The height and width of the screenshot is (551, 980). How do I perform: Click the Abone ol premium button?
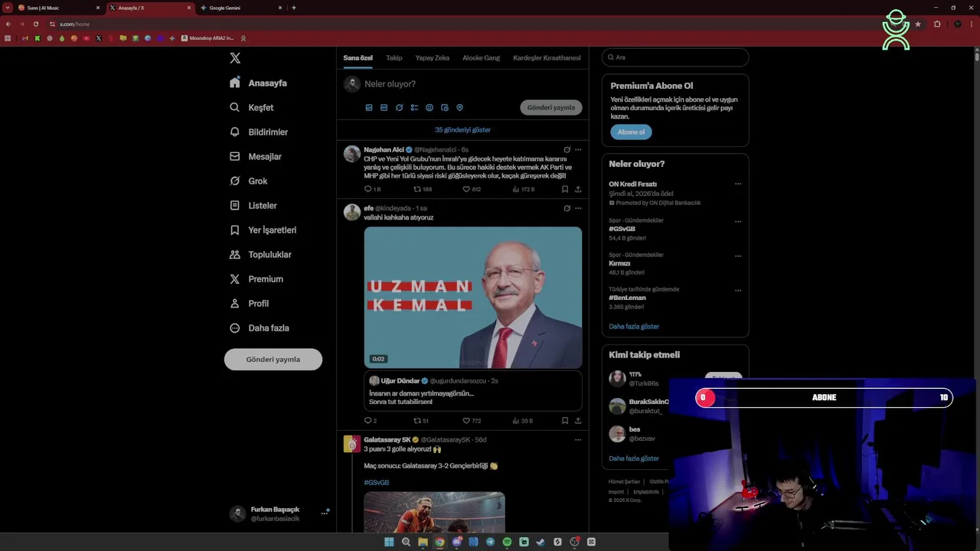pos(631,132)
